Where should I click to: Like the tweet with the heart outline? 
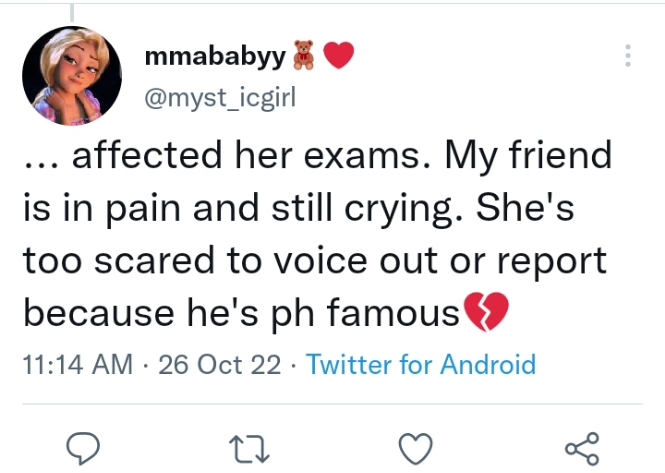coord(415,446)
